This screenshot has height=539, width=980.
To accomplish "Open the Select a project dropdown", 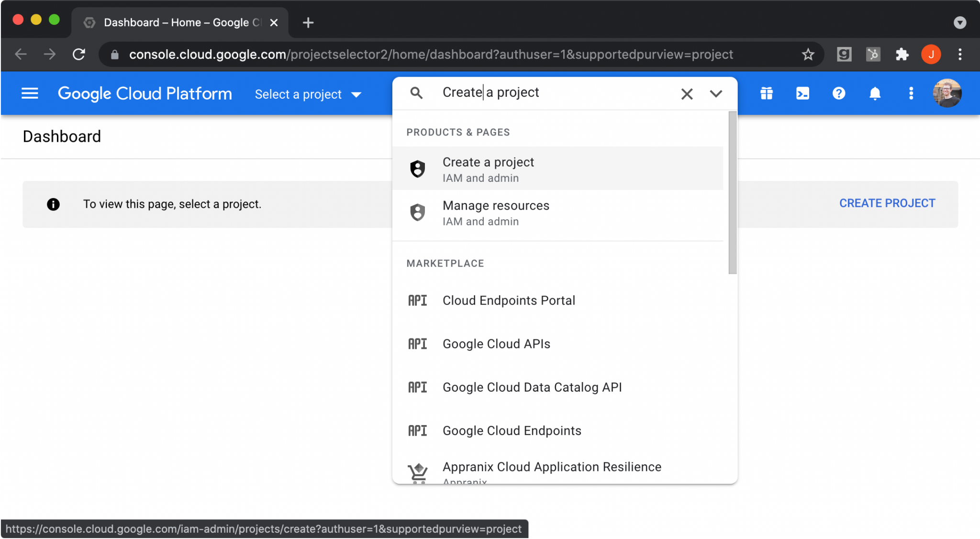I will pyautogui.click(x=308, y=94).
